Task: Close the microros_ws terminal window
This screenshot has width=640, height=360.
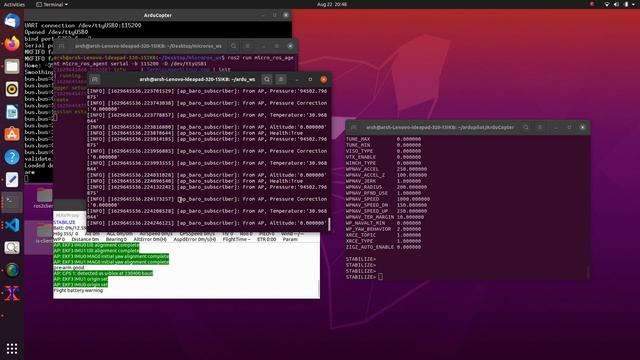Action: pyautogui.click(x=290, y=46)
